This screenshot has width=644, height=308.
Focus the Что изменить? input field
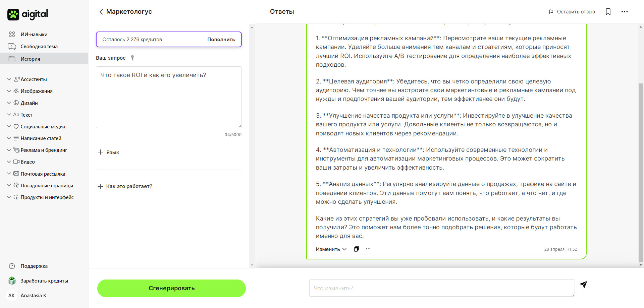(442, 288)
